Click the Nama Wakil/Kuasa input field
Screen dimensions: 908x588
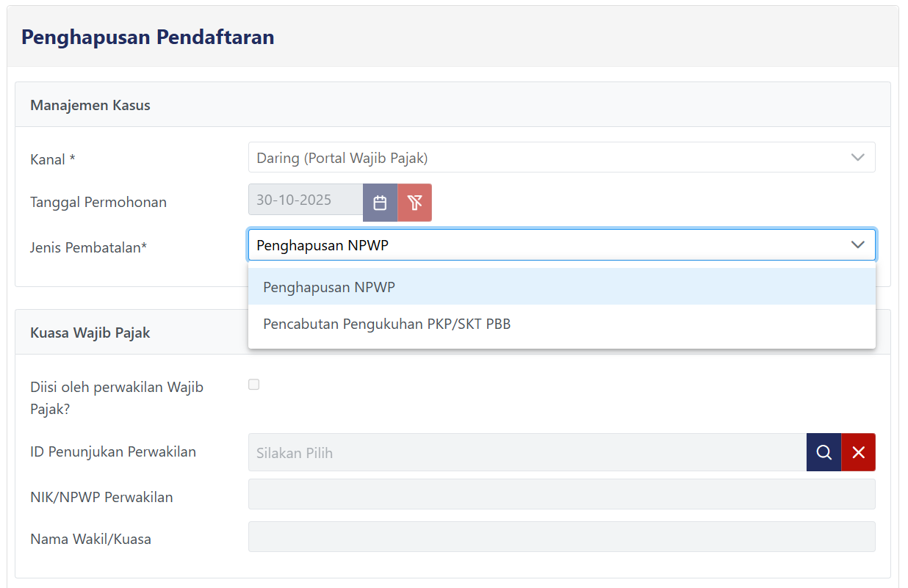tap(561, 537)
